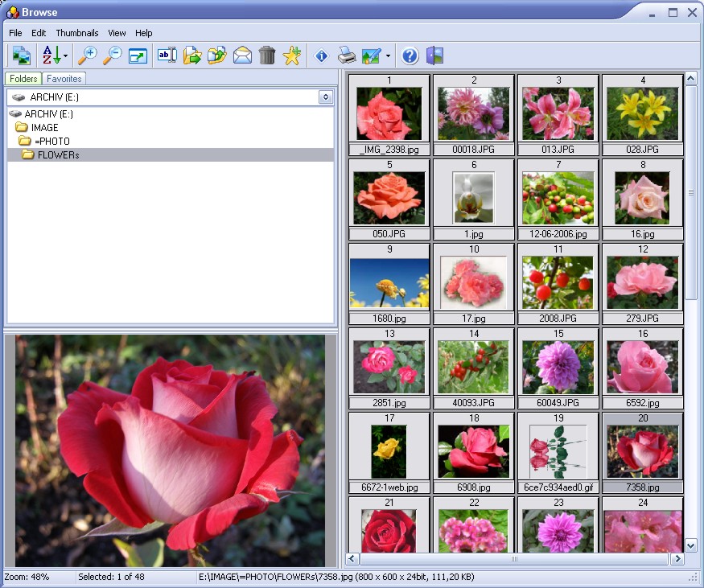Switch to the Favorites tab
Image resolution: width=704 pixels, height=588 pixels.
tap(64, 79)
